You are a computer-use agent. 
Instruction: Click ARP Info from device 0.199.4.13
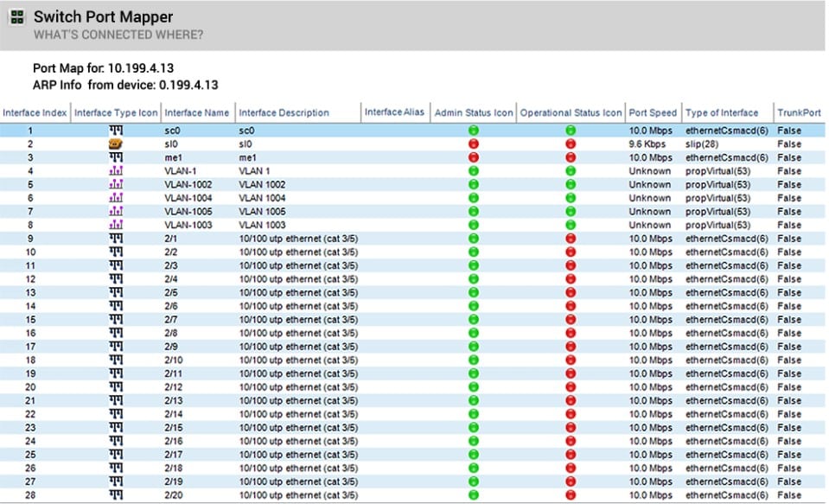[125, 85]
